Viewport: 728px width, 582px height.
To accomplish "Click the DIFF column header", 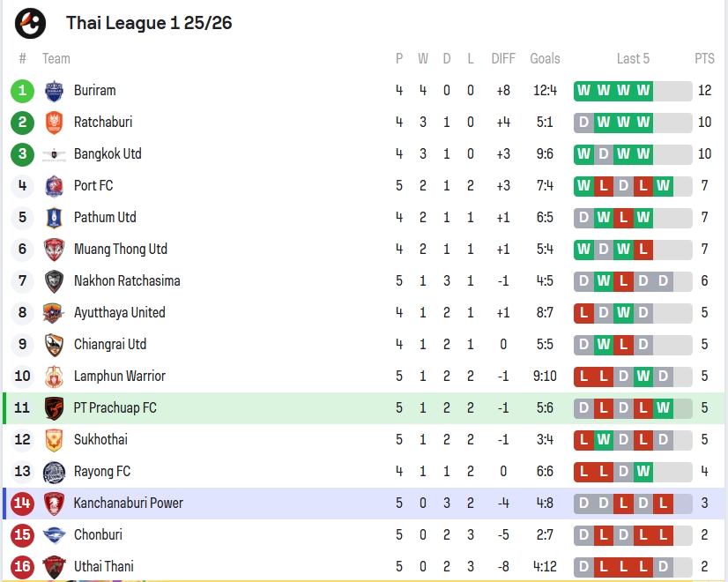I will [503, 58].
